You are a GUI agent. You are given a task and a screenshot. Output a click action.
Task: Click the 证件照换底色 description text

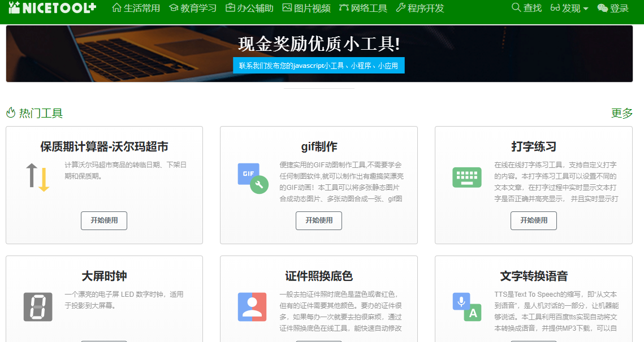point(341,311)
